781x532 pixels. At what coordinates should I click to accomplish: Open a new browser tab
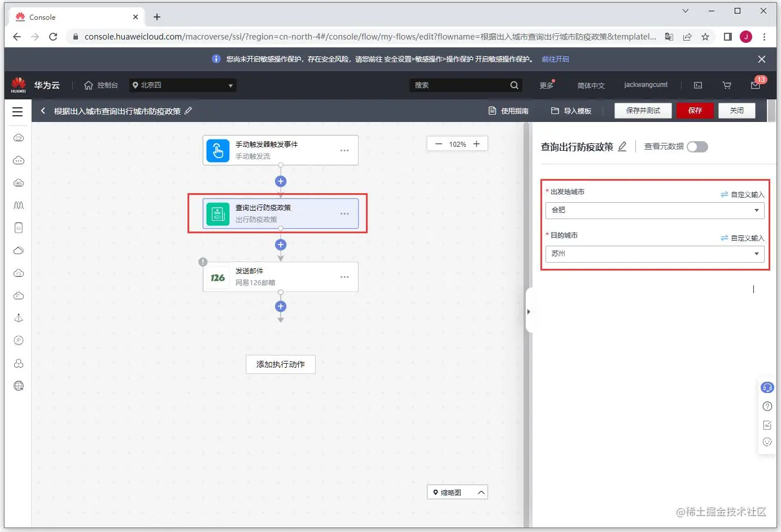pyautogui.click(x=157, y=17)
